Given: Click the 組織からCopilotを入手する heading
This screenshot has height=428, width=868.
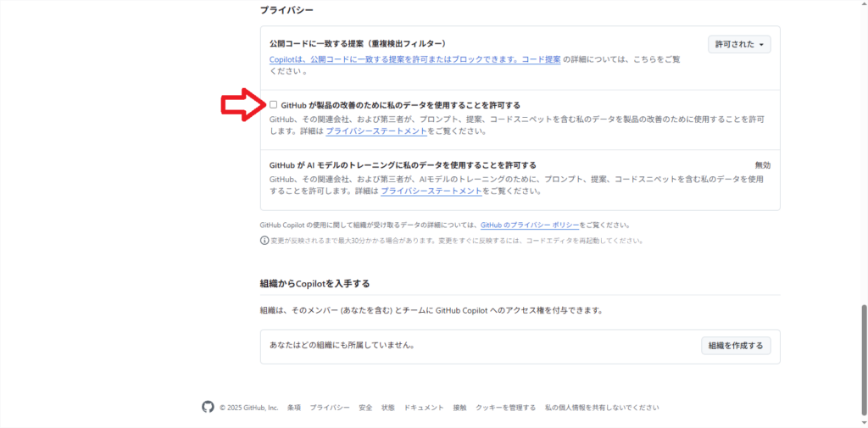Looking at the screenshot, I should (x=314, y=283).
